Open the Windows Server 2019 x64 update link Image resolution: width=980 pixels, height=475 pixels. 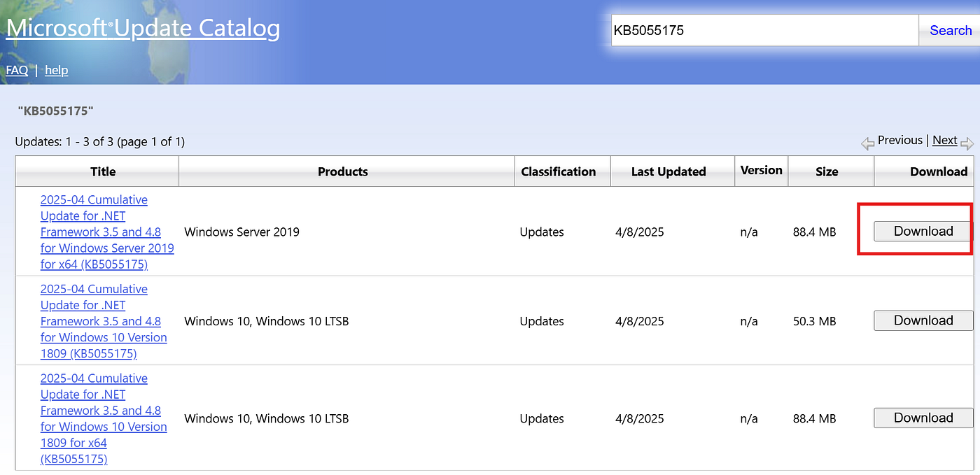[x=107, y=232]
